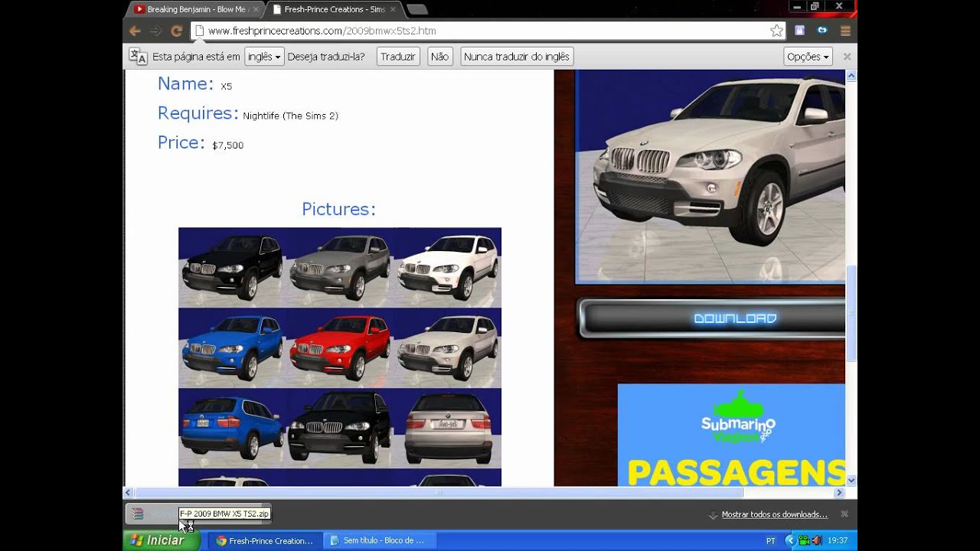Click the download arrow icon beside Mostrar todos
This screenshot has width=980, height=551.
[x=714, y=514]
